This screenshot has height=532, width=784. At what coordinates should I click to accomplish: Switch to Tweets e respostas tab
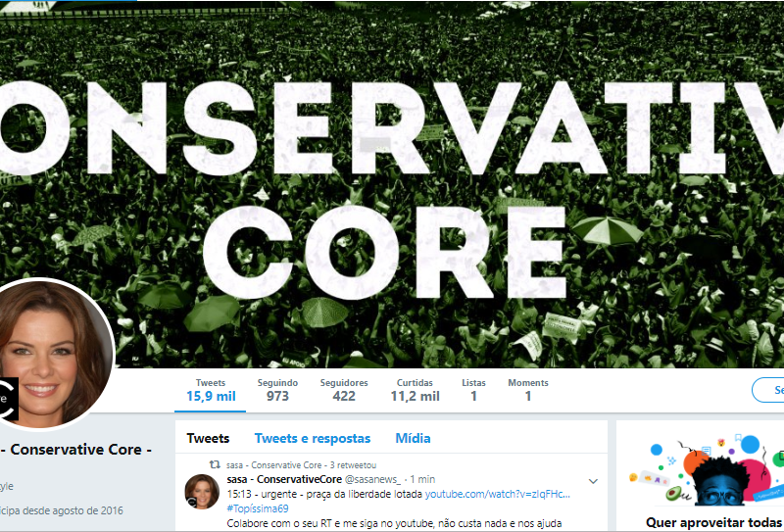[313, 439]
